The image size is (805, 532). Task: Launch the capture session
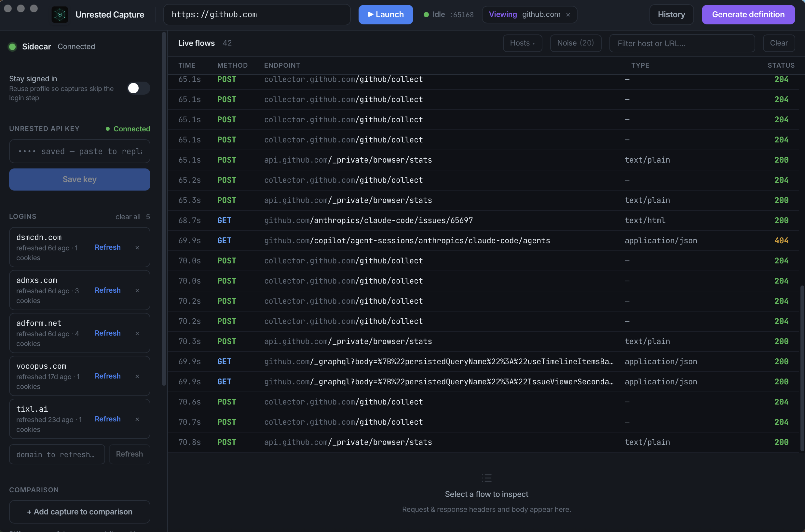point(386,15)
